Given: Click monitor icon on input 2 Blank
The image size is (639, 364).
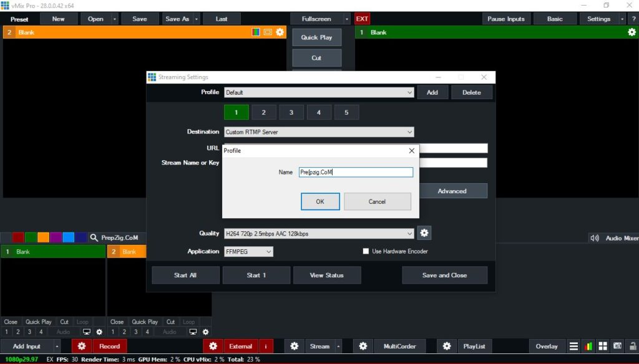Looking at the screenshot, I should tap(193, 332).
